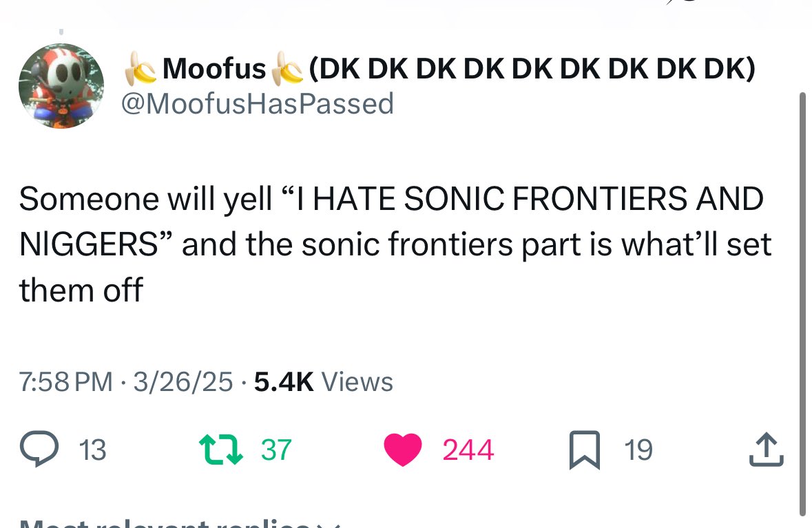Click the chevron beside Most relevant replies
This screenshot has width=812, height=528.
329,525
